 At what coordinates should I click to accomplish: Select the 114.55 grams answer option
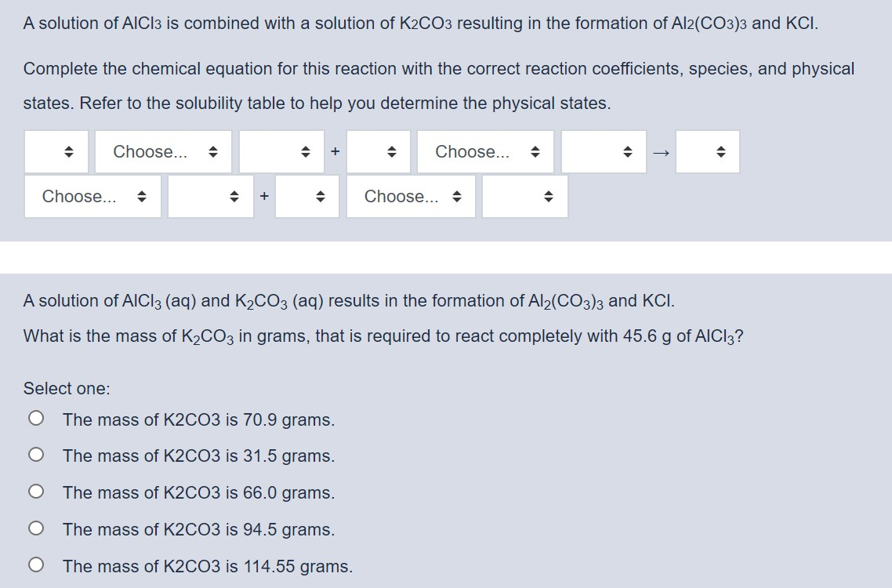coord(35,565)
